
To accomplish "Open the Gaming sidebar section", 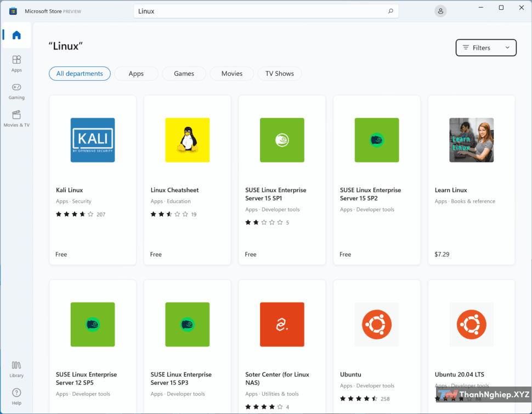I will click(x=16, y=91).
